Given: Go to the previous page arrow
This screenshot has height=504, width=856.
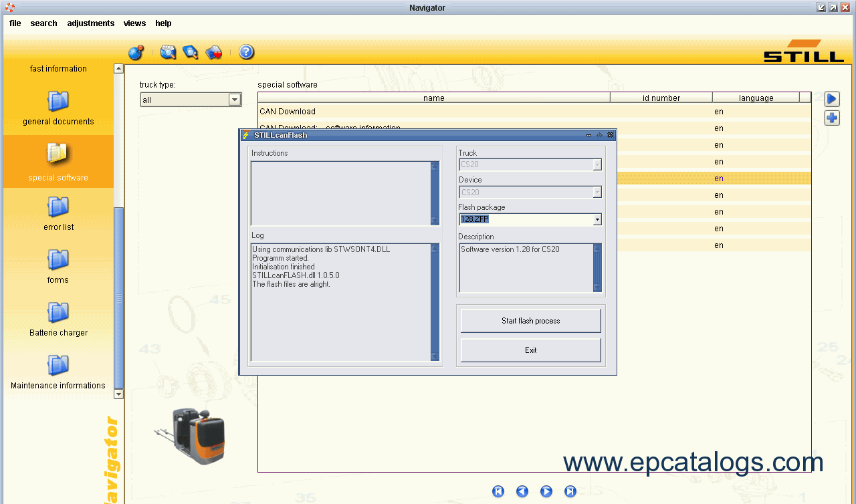Looking at the screenshot, I should [522, 491].
